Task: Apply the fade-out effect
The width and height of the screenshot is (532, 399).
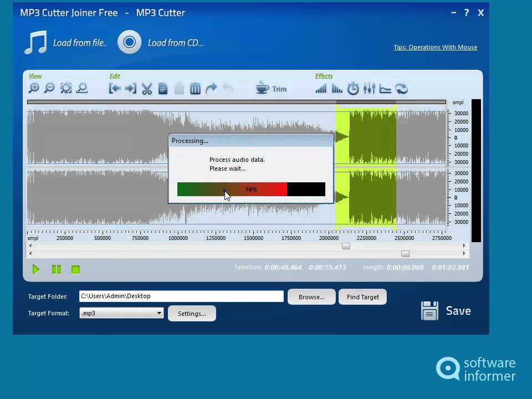Action: [x=337, y=89]
